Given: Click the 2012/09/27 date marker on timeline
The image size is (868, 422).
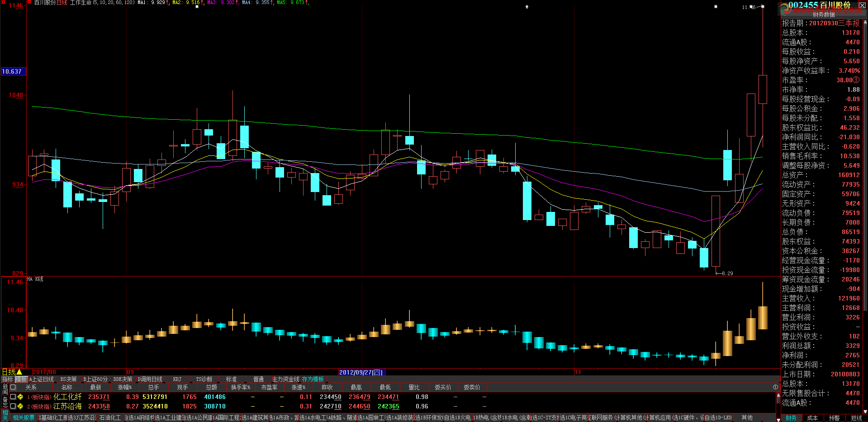Looking at the screenshot, I should pyautogui.click(x=361, y=372).
